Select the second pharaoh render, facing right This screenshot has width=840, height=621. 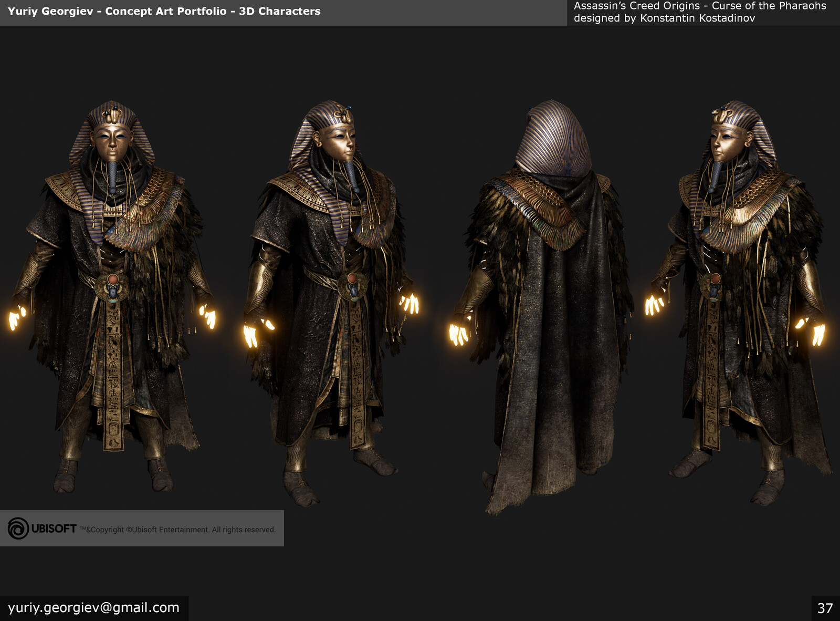[x=331, y=302]
